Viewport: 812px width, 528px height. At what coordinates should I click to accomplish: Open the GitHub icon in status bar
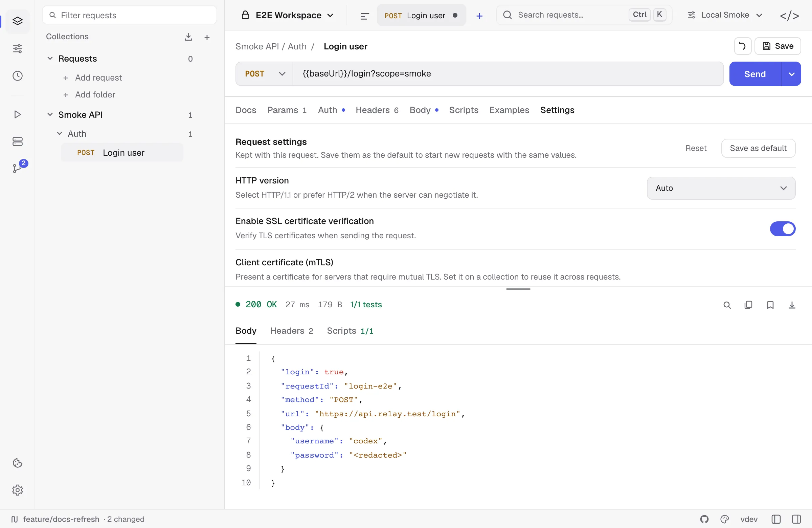[x=704, y=519]
